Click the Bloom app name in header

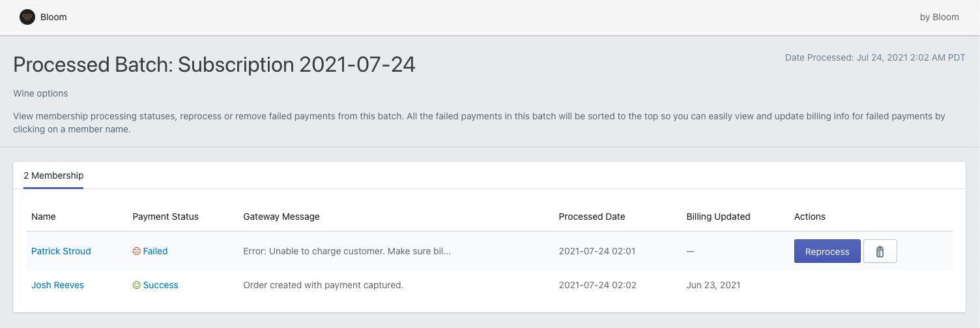[53, 18]
